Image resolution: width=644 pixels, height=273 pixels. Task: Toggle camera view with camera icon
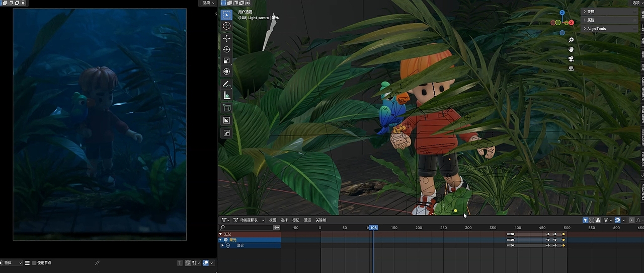(571, 59)
